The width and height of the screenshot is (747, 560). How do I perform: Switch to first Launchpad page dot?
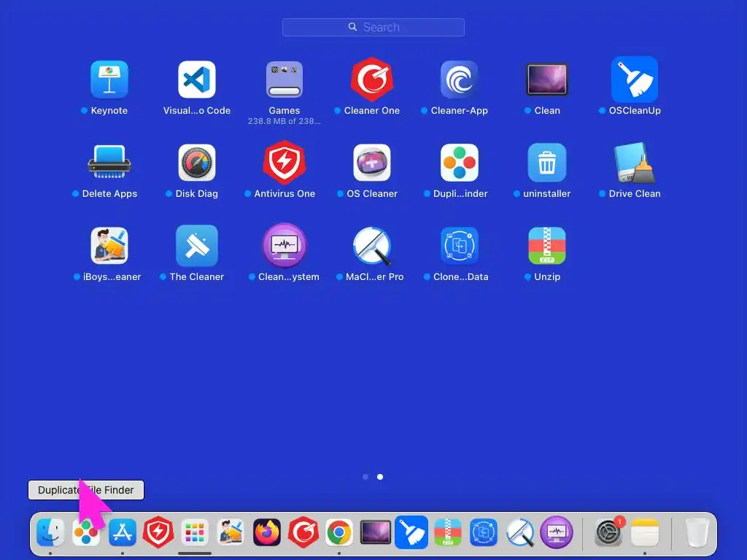365,477
